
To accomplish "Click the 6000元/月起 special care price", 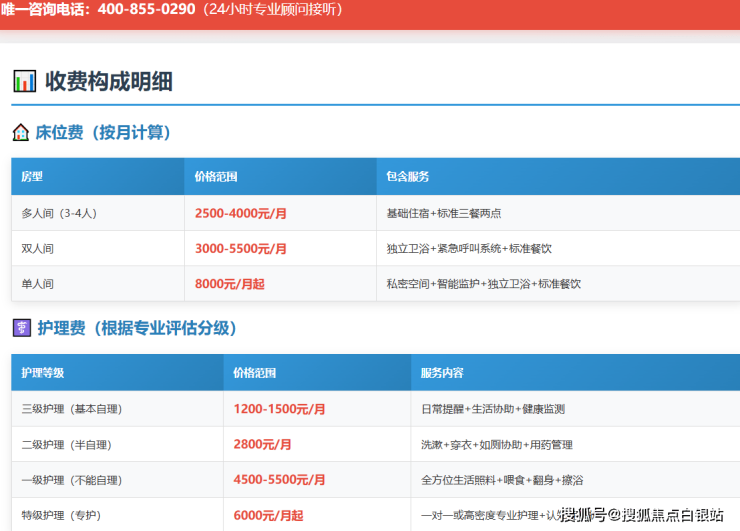I will click(268, 515).
